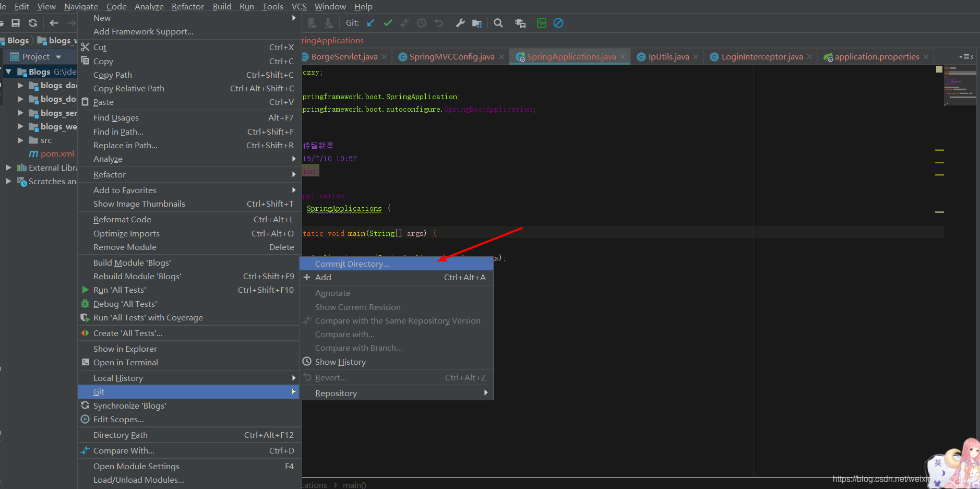Expand the src folder node

(x=20, y=140)
